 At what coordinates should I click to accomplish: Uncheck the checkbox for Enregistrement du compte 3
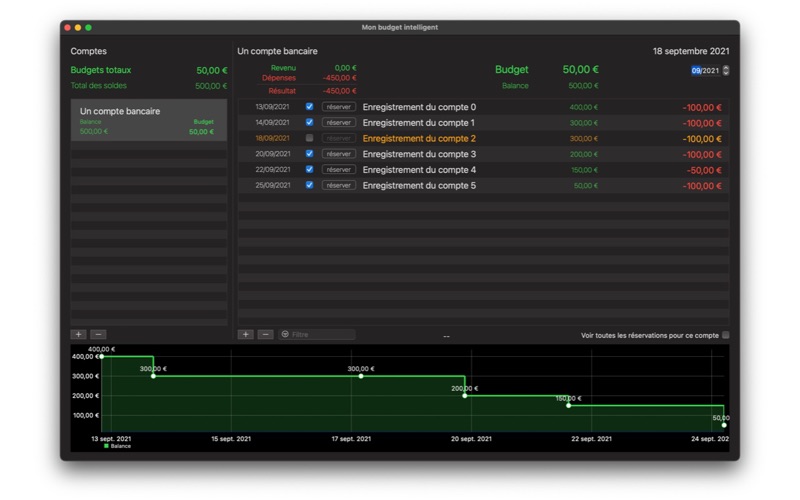point(309,154)
